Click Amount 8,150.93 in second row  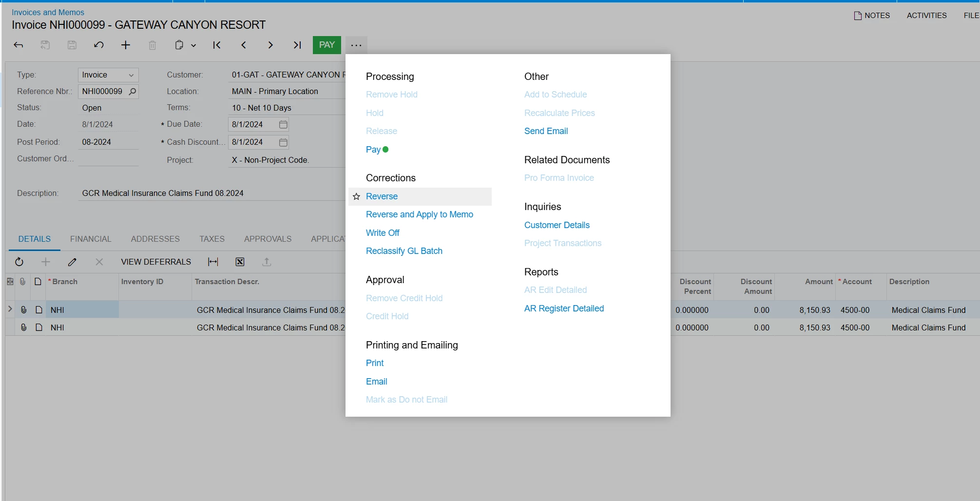pos(814,328)
